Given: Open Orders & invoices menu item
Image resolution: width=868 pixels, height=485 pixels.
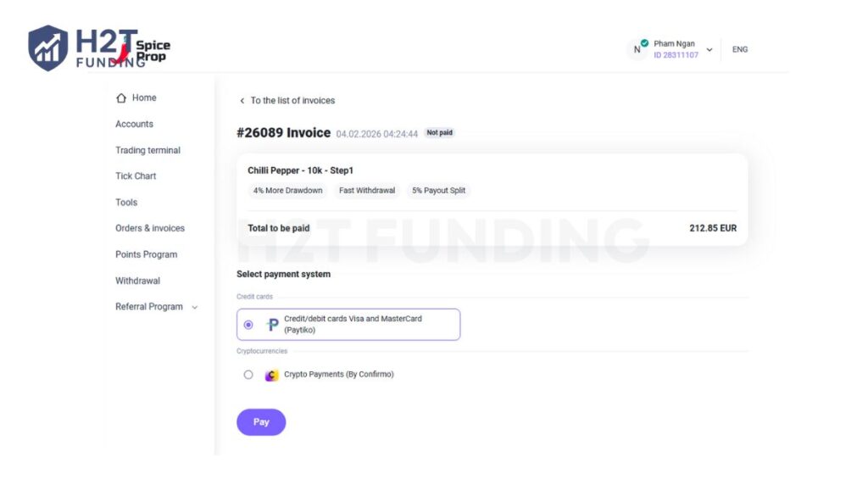Looking at the screenshot, I should pyautogui.click(x=150, y=228).
